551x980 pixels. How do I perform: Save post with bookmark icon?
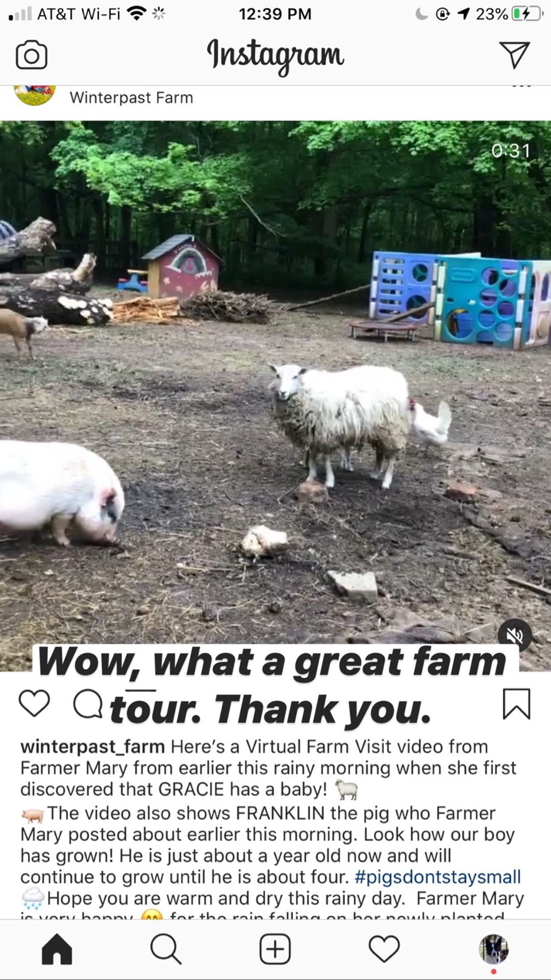pos(516,704)
